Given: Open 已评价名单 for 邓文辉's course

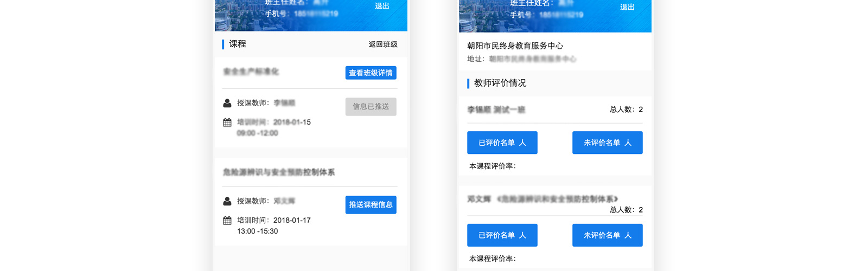Looking at the screenshot, I should click(x=502, y=235).
